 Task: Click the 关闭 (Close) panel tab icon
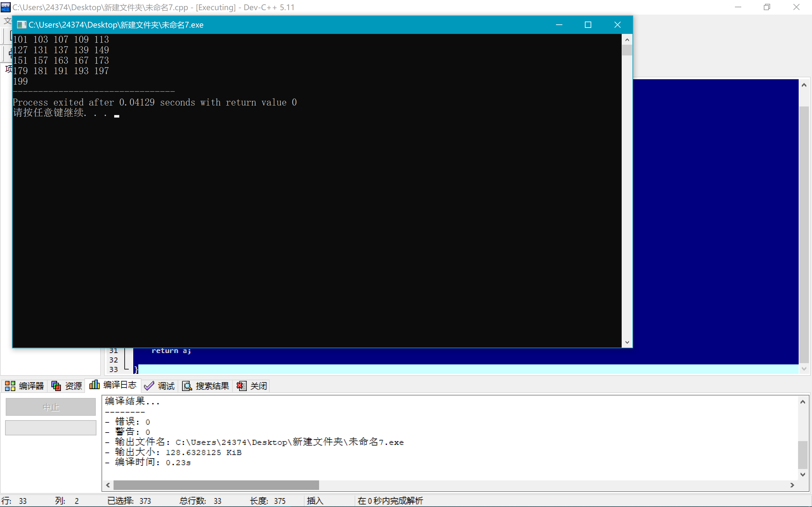(x=241, y=386)
